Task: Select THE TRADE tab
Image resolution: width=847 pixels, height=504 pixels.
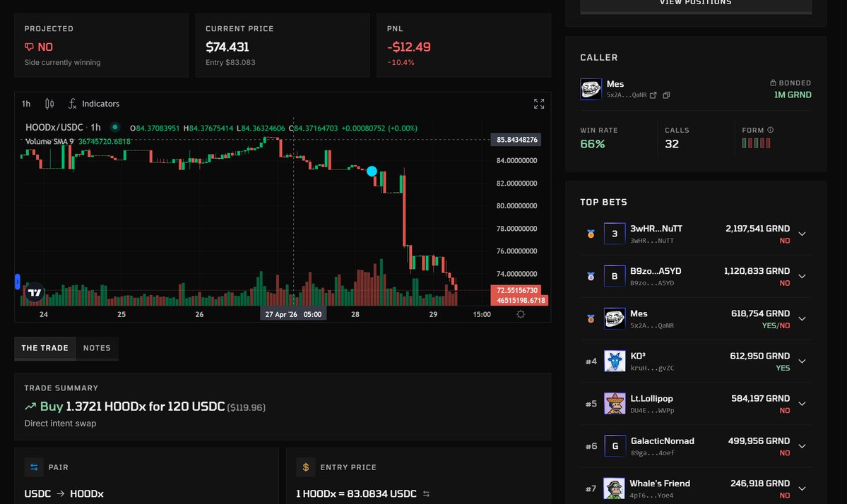Action: (x=45, y=348)
